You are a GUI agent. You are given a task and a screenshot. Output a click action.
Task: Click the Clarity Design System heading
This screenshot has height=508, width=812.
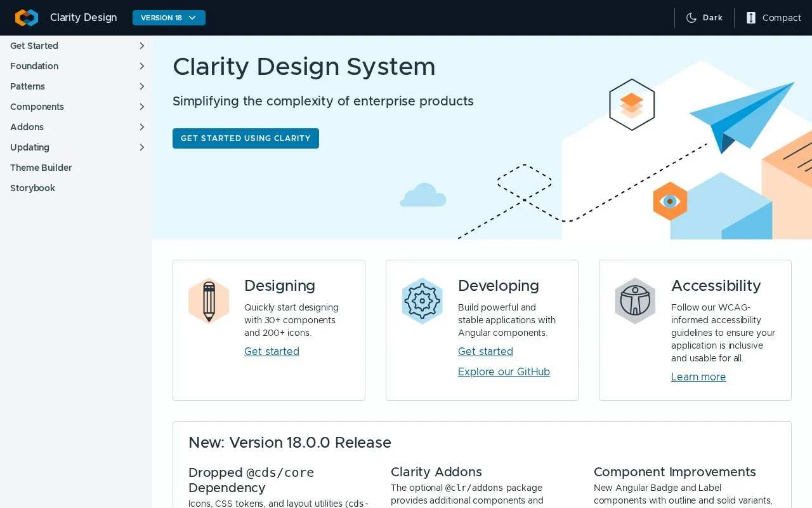[304, 67]
